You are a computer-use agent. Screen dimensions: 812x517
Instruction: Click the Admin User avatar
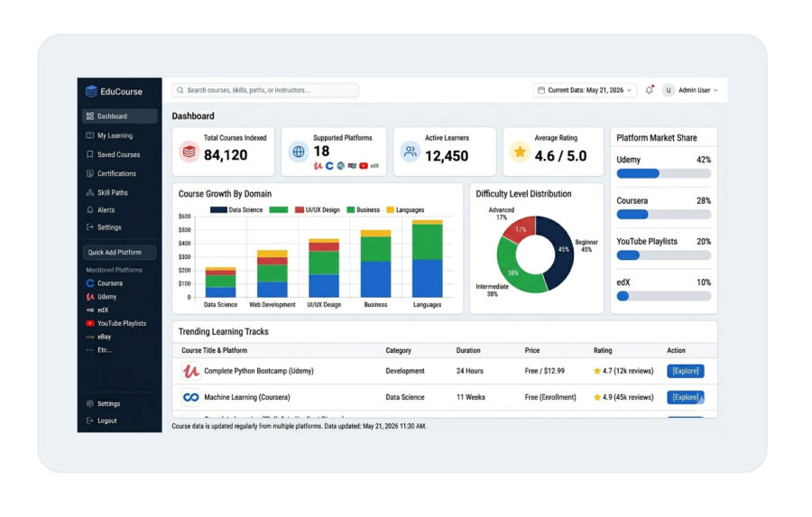pyautogui.click(x=668, y=90)
